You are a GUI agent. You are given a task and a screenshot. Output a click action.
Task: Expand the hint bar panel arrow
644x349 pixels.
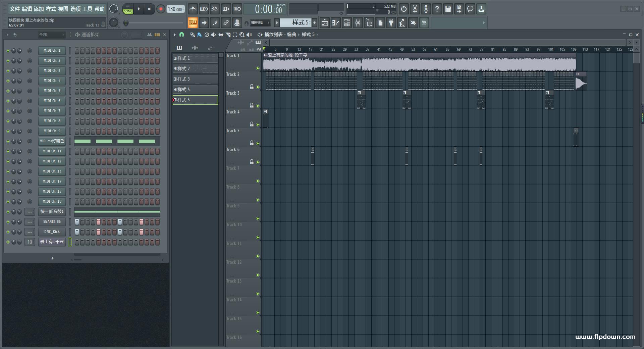(x=484, y=23)
